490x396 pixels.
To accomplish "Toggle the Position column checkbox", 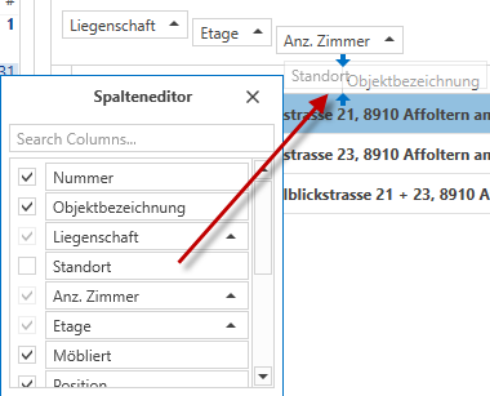I will point(27,382).
